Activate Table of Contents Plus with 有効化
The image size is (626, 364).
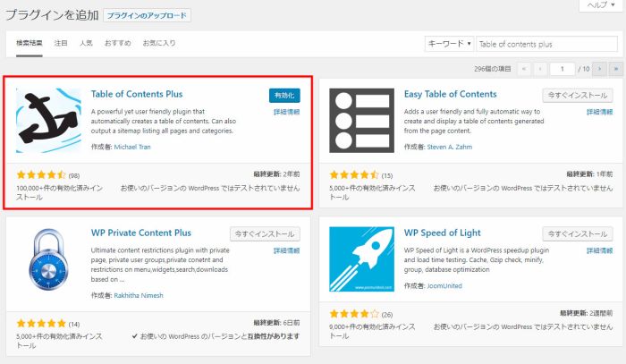[284, 96]
